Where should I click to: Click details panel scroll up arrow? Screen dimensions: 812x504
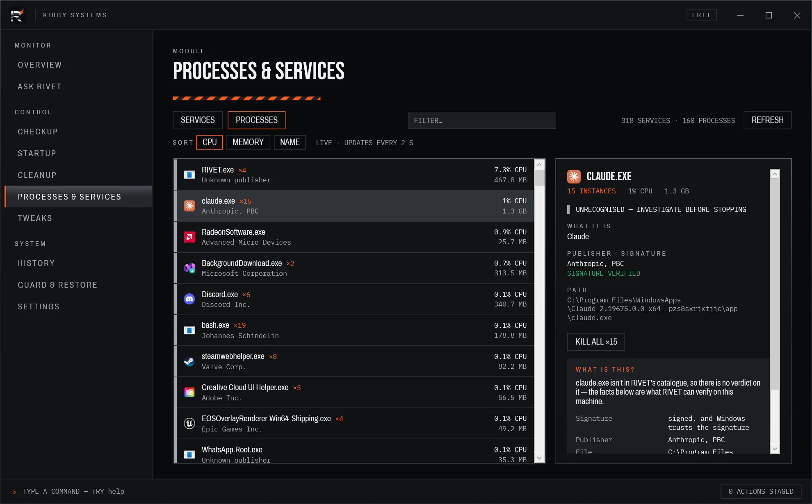[775, 174]
